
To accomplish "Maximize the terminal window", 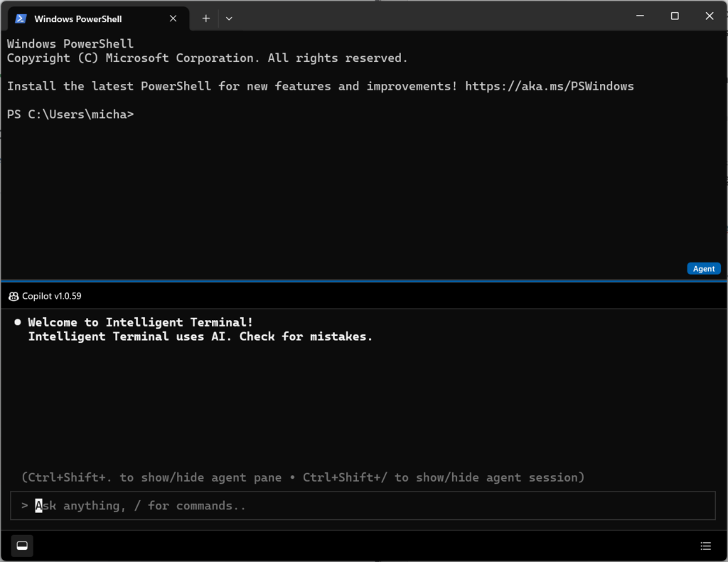I will click(675, 16).
